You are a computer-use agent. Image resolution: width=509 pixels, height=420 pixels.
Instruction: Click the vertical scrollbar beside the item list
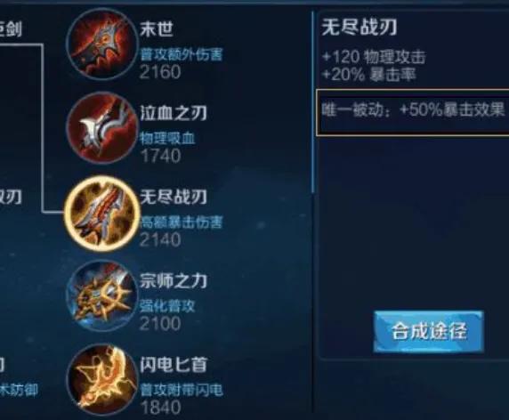pyautogui.click(x=313, y=102)
